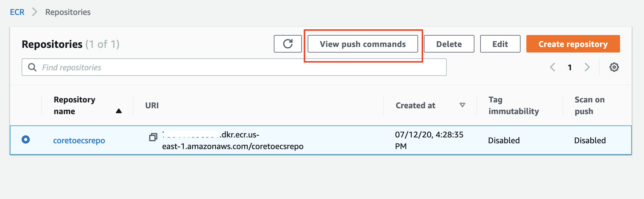Open the table preferences gear
The width and height of the screenshot is (644, 199).
pyautogui.click(x=614, y=67)
